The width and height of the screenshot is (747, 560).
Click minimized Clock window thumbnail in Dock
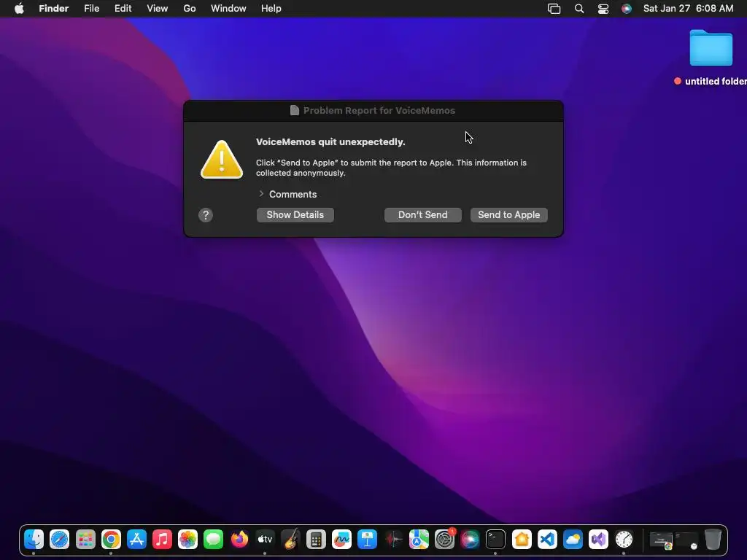(x=687, y=540)
